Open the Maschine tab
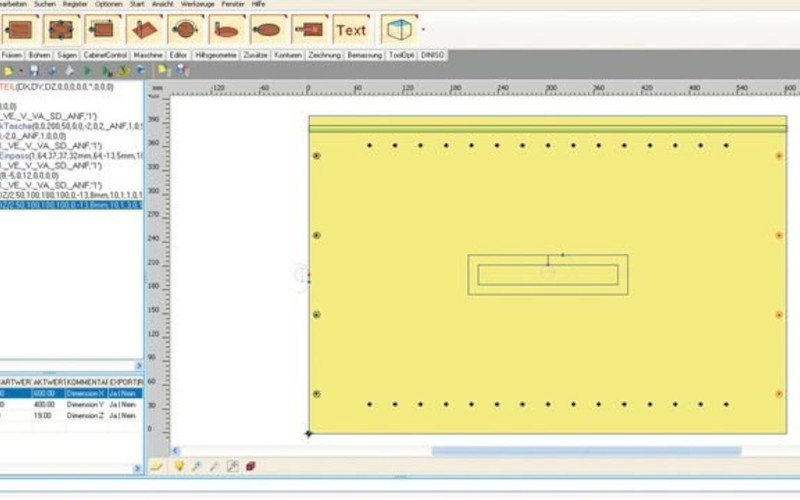 [148, 55]
